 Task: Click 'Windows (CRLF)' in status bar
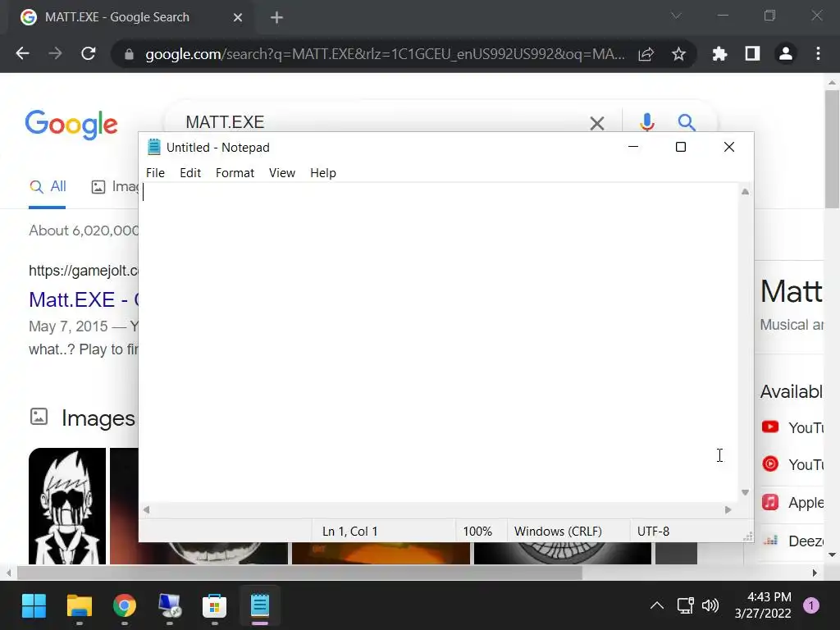(x=558, y=532)
